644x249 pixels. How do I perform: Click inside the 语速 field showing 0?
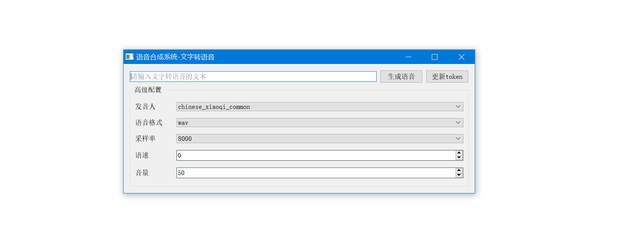316,155
